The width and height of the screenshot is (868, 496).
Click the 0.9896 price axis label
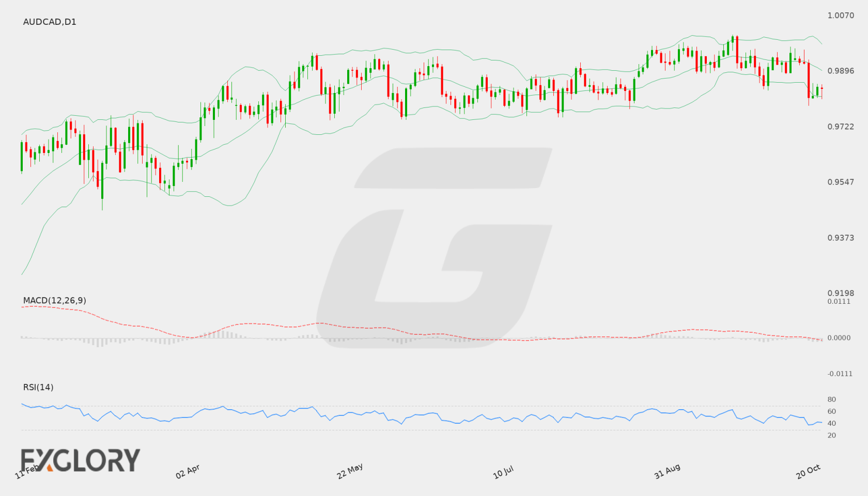click(x=841, y=71)
